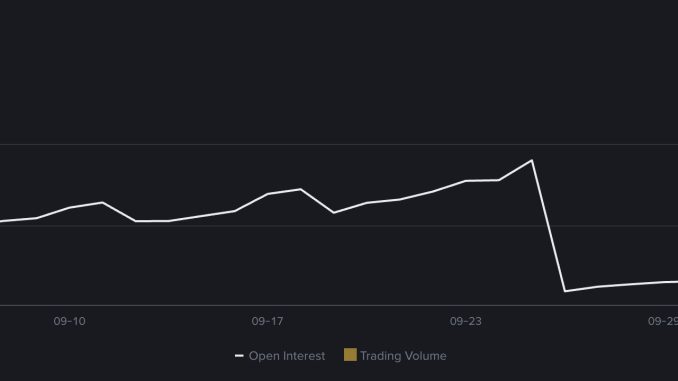Screen dimensions: 678x381
Task: Toggle the Open Interest legend entry
Action: pyautogui.click(x=280, y=356)
